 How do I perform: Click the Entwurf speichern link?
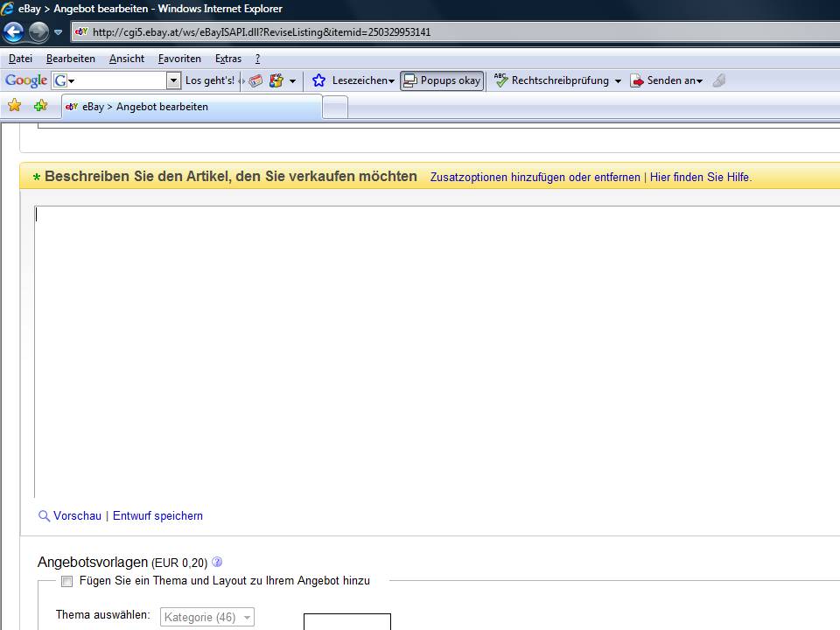pyautogui.click(x=157, y=516)
